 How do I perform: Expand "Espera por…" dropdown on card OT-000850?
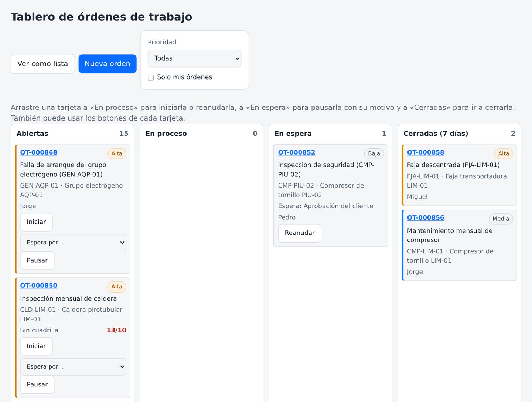73,367
